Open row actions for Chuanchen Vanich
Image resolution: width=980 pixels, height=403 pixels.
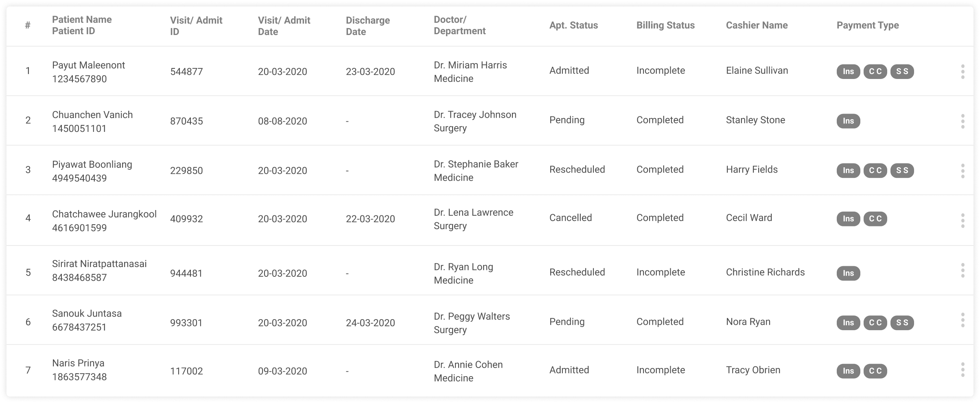tap(962, 121)
